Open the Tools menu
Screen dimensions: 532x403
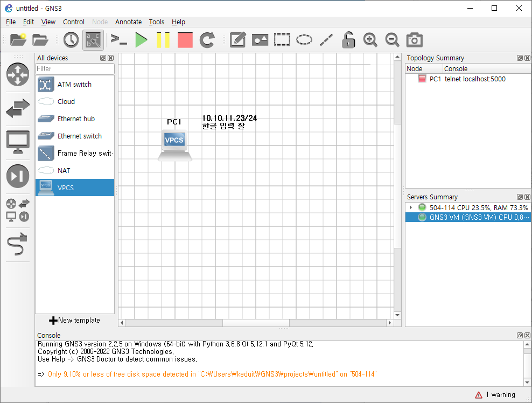pyautogui.click(x=156, y=22)
